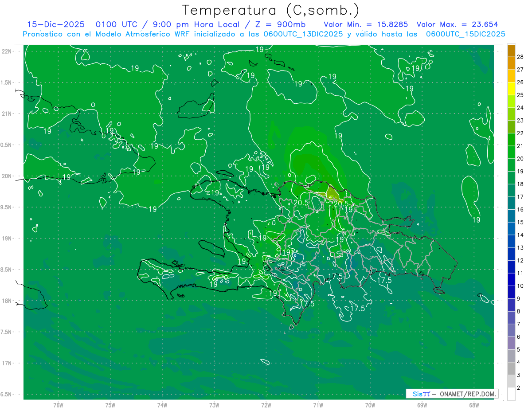Image resolution: width=532 pixels, height=411 pixels.
Task: Click the 69W longitude label
Action: coord(422,405)
